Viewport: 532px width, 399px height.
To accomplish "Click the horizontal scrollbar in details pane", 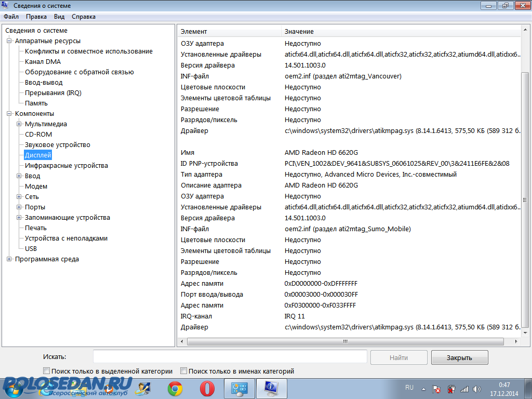I will pyautogui.click(x=344, y=341).
